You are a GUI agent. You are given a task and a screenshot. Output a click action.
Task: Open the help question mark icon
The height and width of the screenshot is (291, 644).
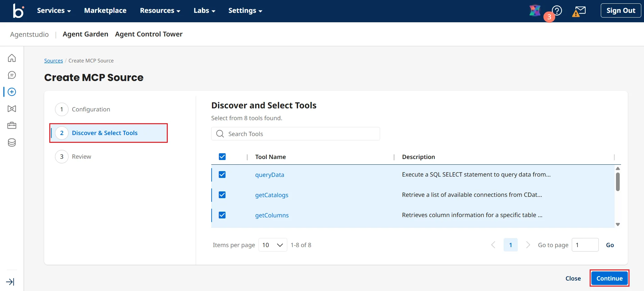coord(557,10)
